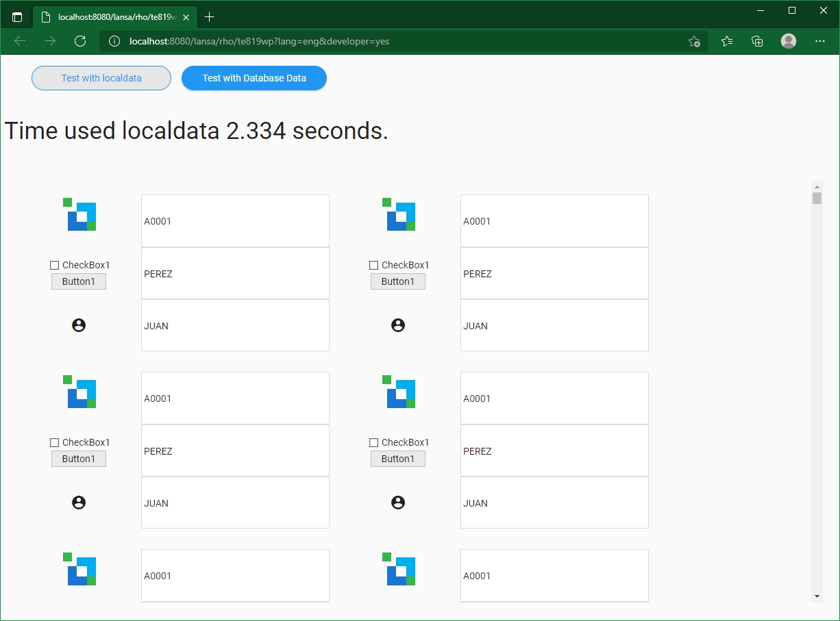Click the A0001 field in second-row left card
840x621 pixels.
click(x=235, y=398)
